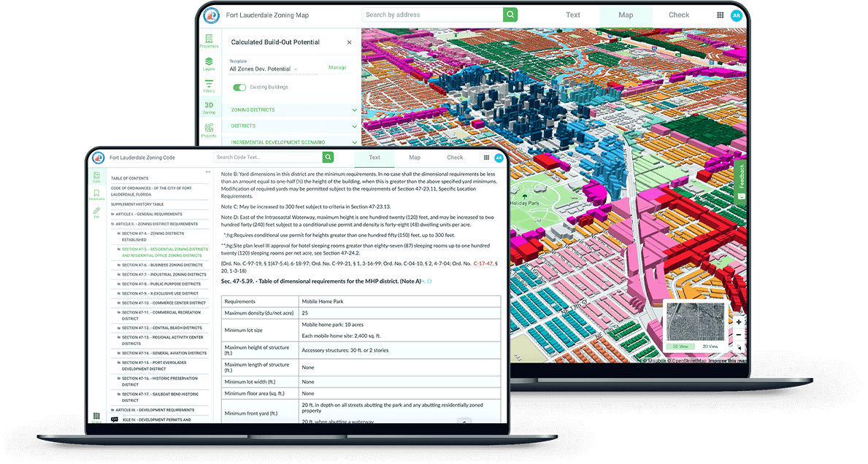Expand the DISTRICTS section chevron
Screen dimensions: 868x464
[354, 125]
